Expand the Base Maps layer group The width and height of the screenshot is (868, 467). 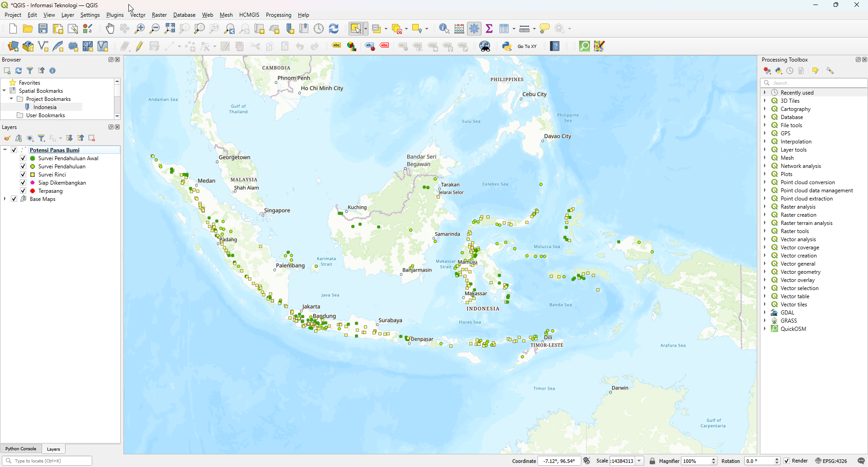click(x=5, y=199)
